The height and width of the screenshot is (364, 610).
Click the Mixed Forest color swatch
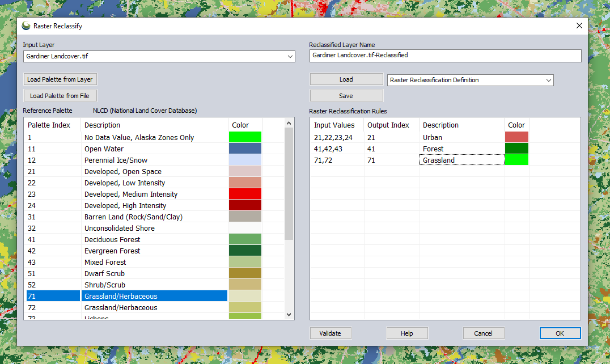click(x=245, y=262)
